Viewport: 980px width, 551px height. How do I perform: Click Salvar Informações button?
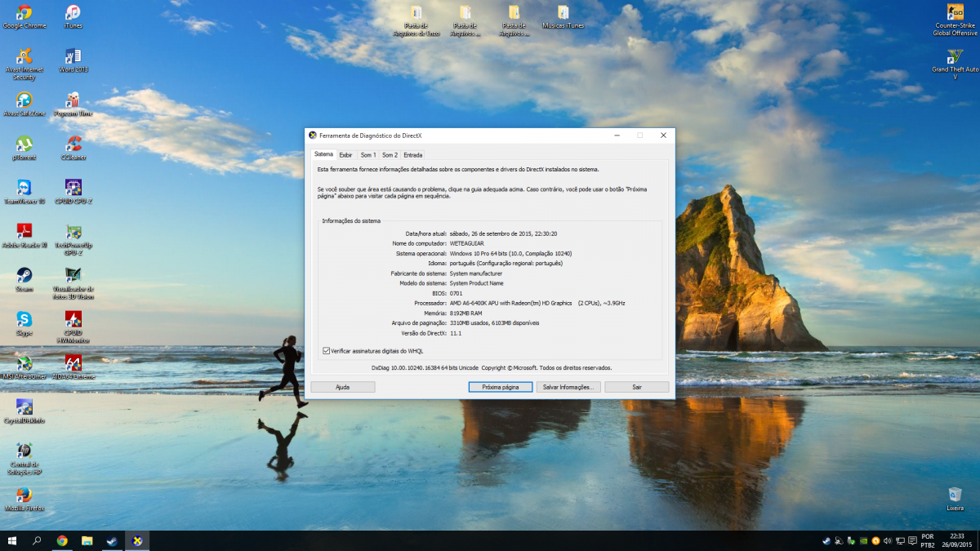(569, 387)
